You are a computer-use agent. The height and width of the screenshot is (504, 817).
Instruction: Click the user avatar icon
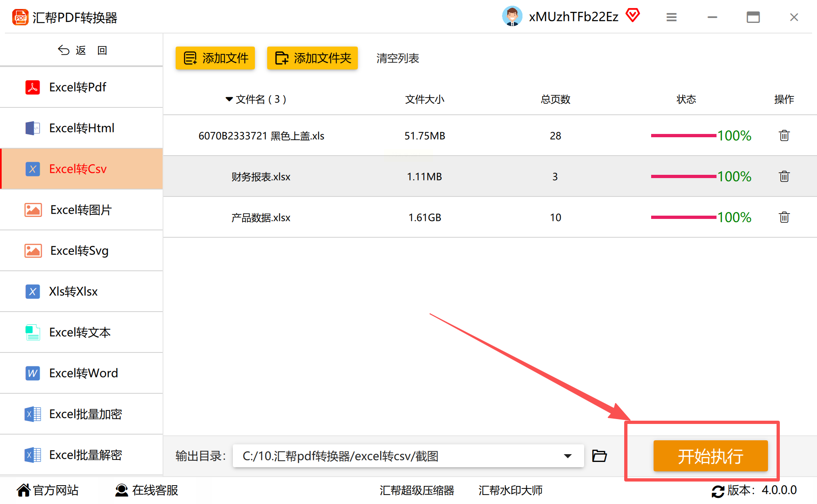click(512, 16)
